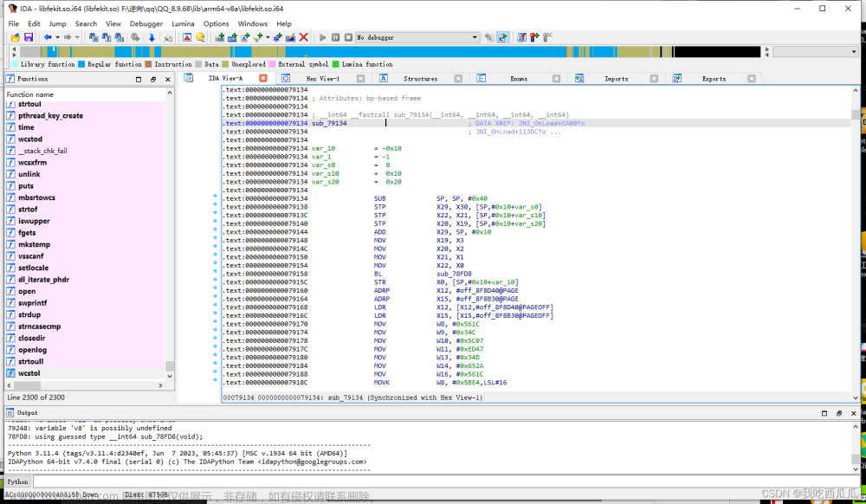Viewport: 866px width, 504px height.
Task: Open the Search menu
Action: pyautogui.click(x=86, y=23)
